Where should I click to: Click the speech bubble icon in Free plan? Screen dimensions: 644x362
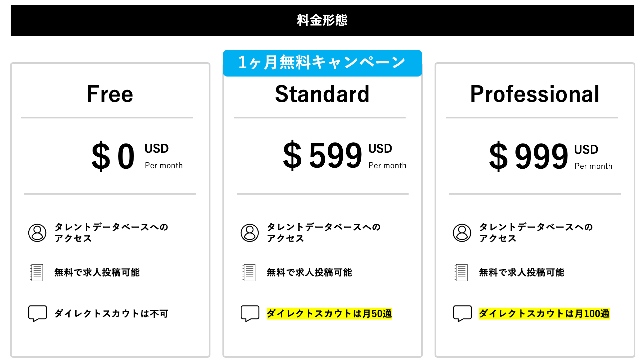pyautogui.click(x=37, y=313)
